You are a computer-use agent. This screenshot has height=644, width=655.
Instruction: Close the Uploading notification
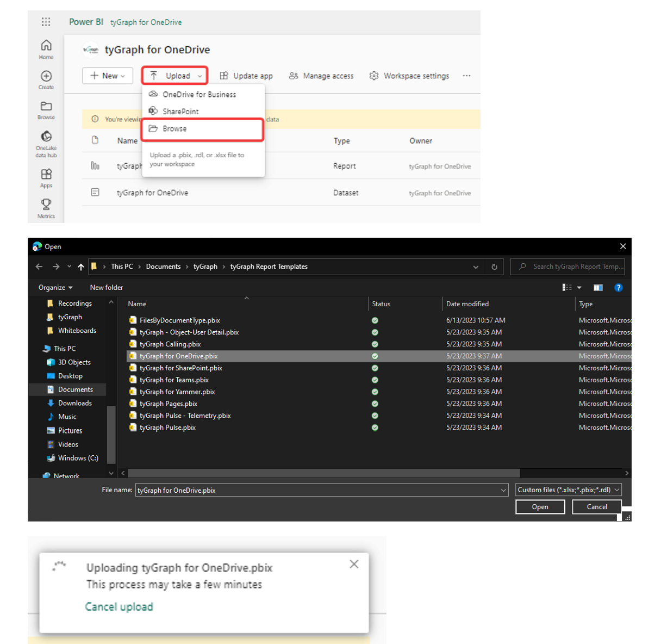pos(354,564)
